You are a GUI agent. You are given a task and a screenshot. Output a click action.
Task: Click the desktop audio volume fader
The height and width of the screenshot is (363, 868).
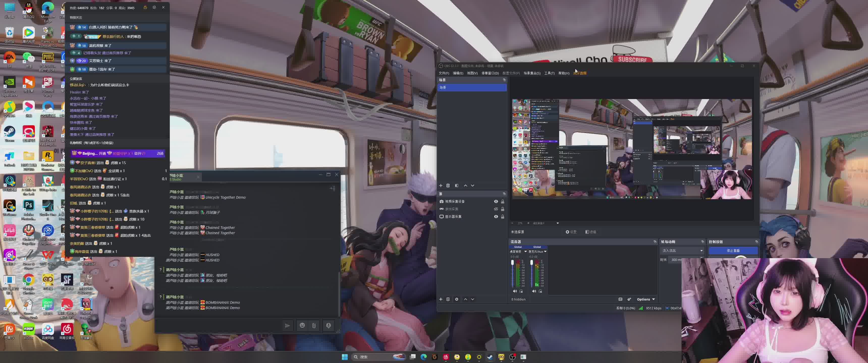512,263
